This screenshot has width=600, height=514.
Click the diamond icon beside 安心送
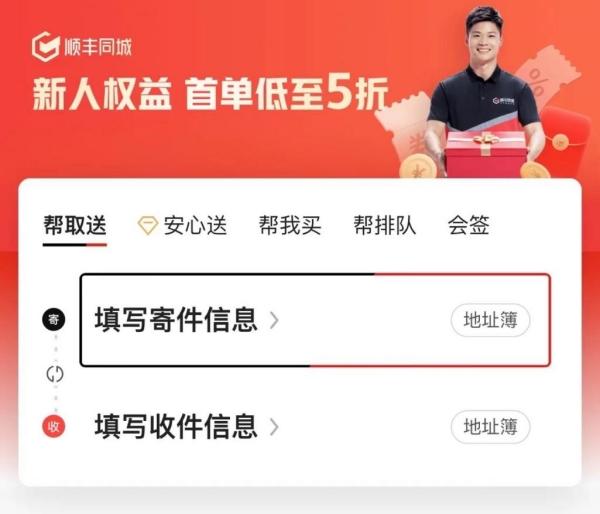pyautogui.click(x=148, y=225)
